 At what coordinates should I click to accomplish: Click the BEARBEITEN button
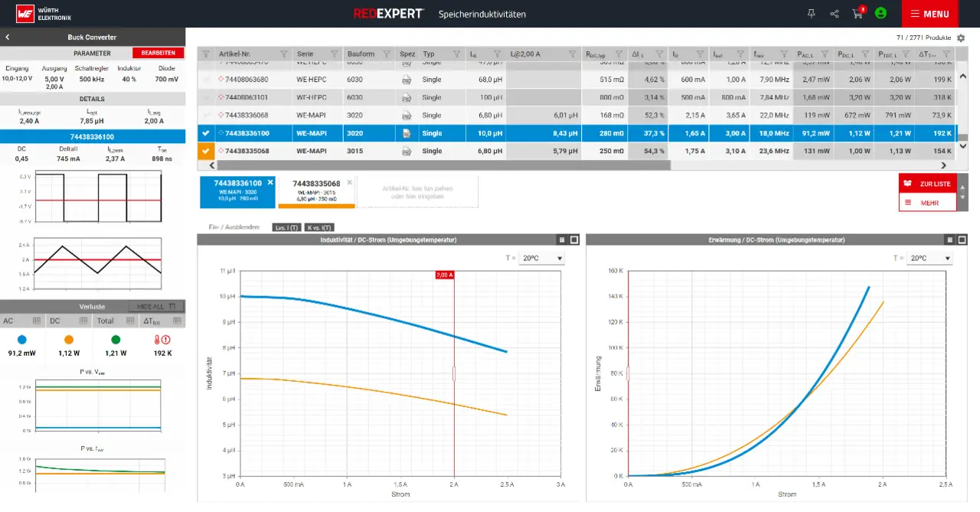[158, 53]
